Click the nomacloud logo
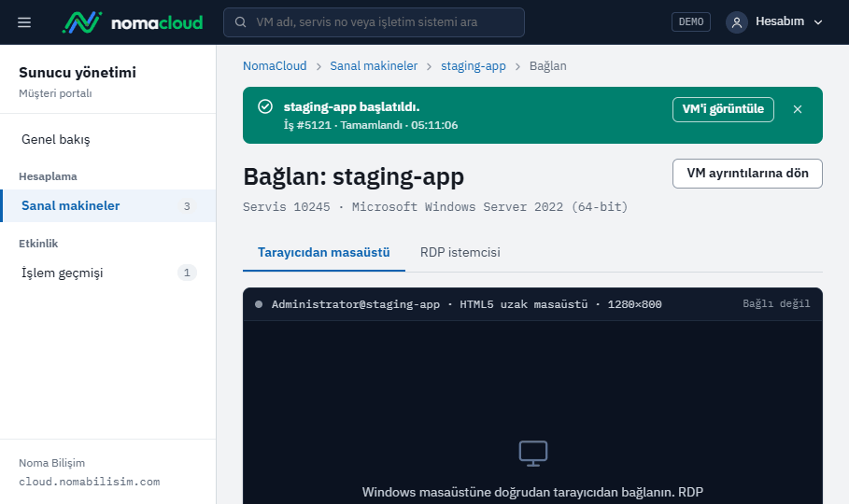849x504 pixels. click(133, 22)
